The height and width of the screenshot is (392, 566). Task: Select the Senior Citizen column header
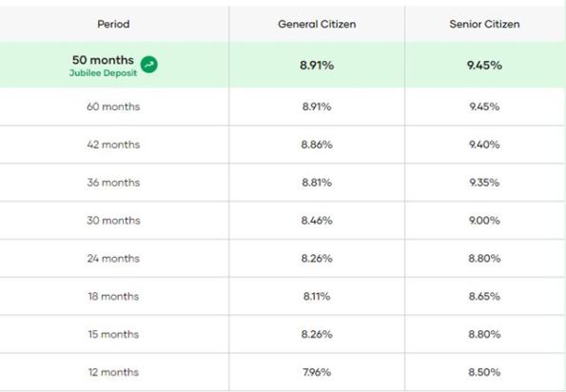click(x=484, y=24)
